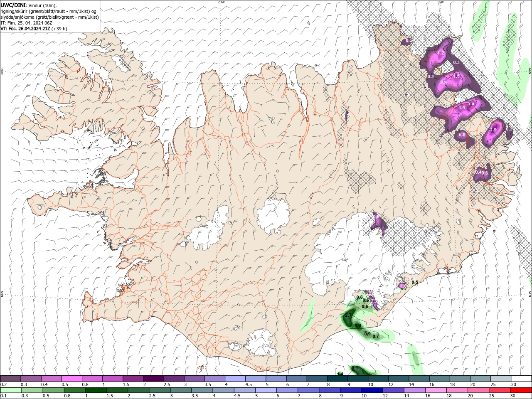Click the 1.1 rain value offshore in south

355,368
